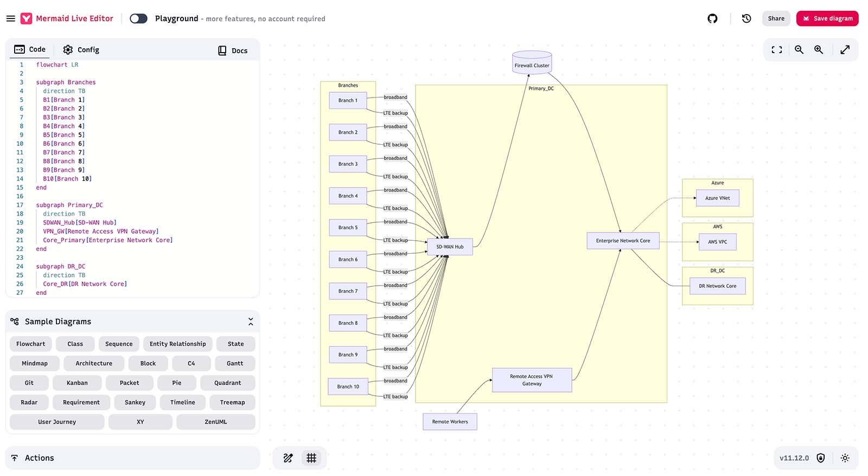
Task: Toggle the background grid
Action: (x=311, y=458)
